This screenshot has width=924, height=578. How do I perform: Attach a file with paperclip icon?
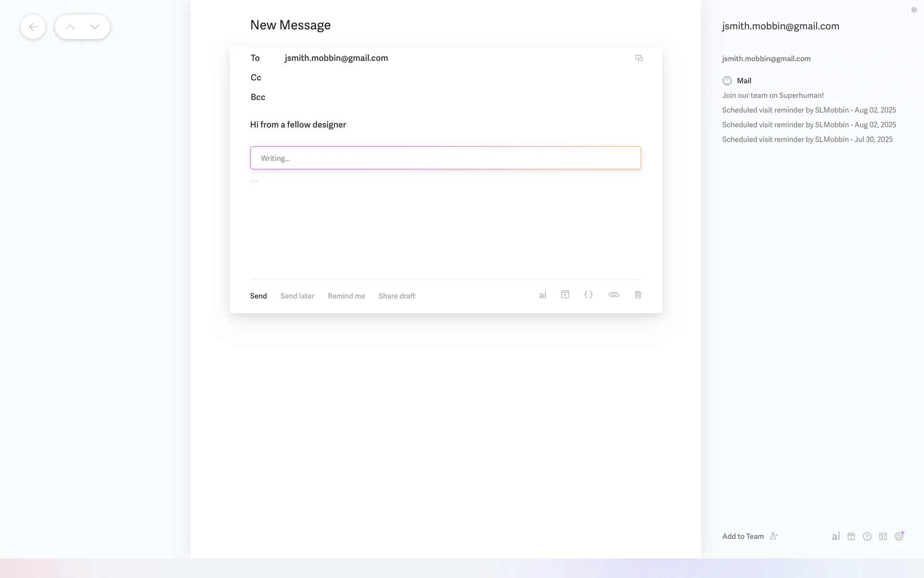[x=614, y=295]
